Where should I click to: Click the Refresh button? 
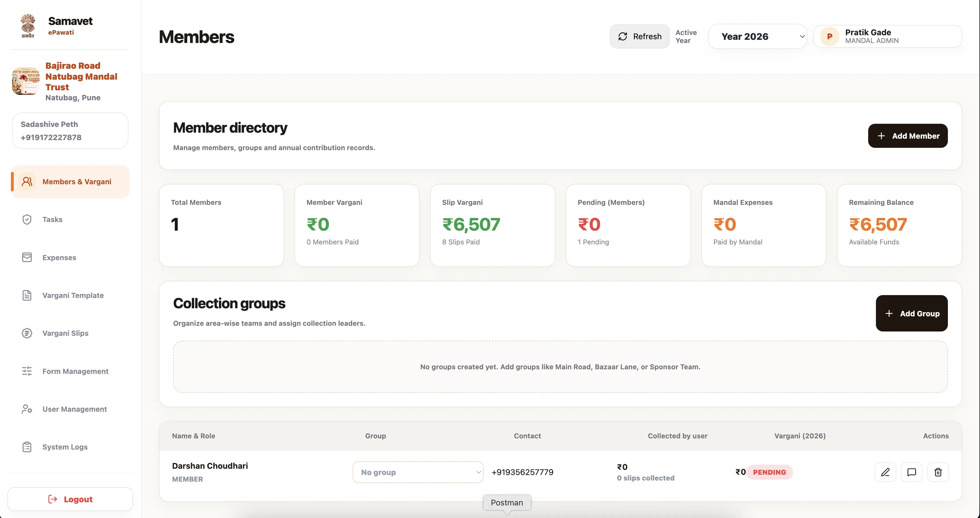pos(639,36)
